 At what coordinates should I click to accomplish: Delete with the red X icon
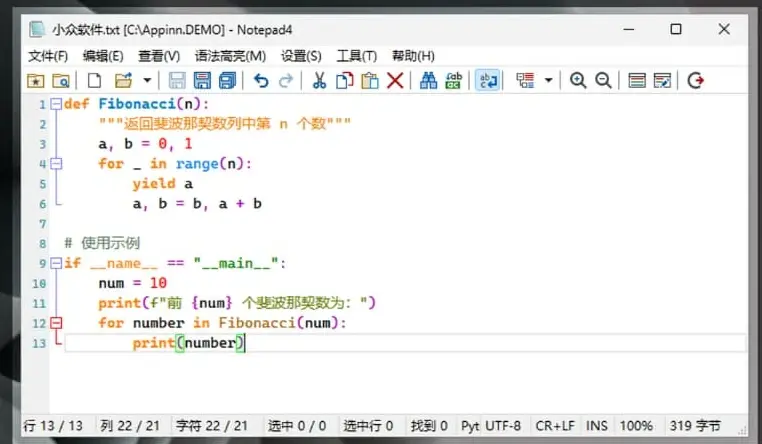click(395, 80)
